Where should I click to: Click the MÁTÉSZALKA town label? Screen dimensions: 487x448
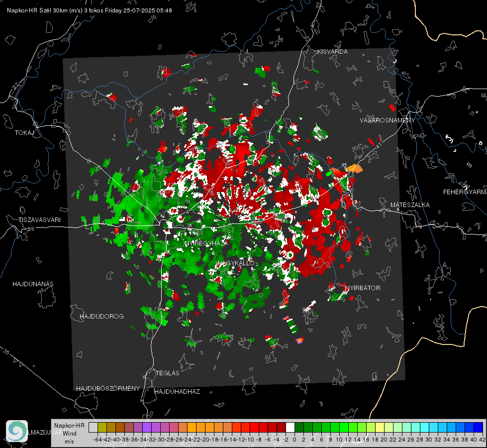410,205
